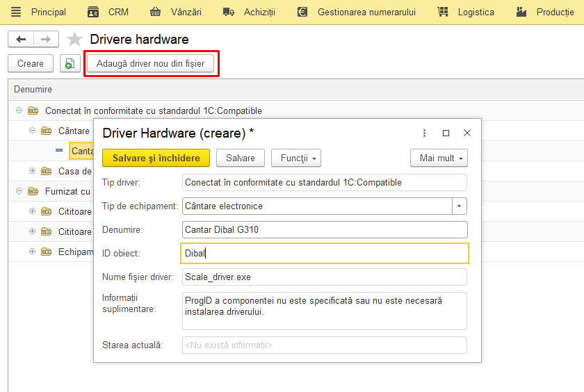
Task: Click the Starea actuală field
Action: (x=325, y=345)
